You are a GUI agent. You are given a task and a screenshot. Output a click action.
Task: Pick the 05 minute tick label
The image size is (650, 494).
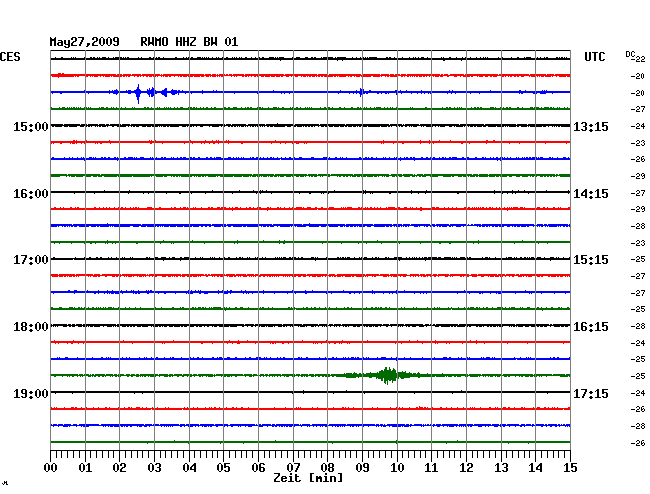223,468
